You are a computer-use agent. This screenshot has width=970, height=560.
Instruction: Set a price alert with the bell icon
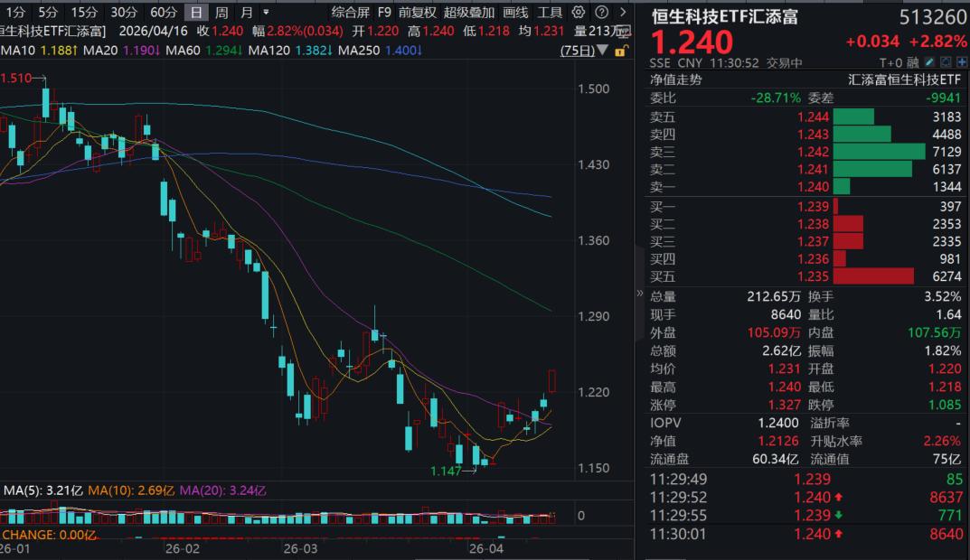point(946,61)
